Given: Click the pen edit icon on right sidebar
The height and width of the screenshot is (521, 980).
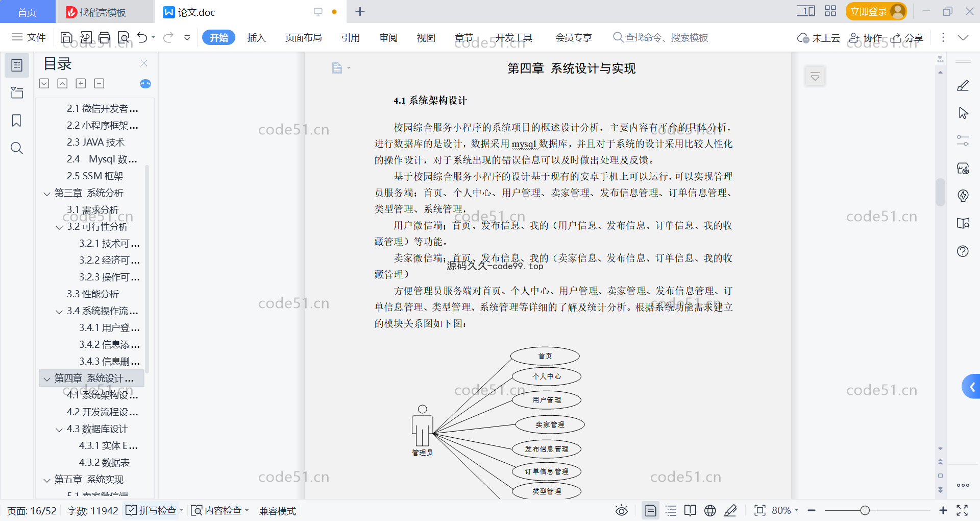Looking at the screenshot, I should 963,85.
